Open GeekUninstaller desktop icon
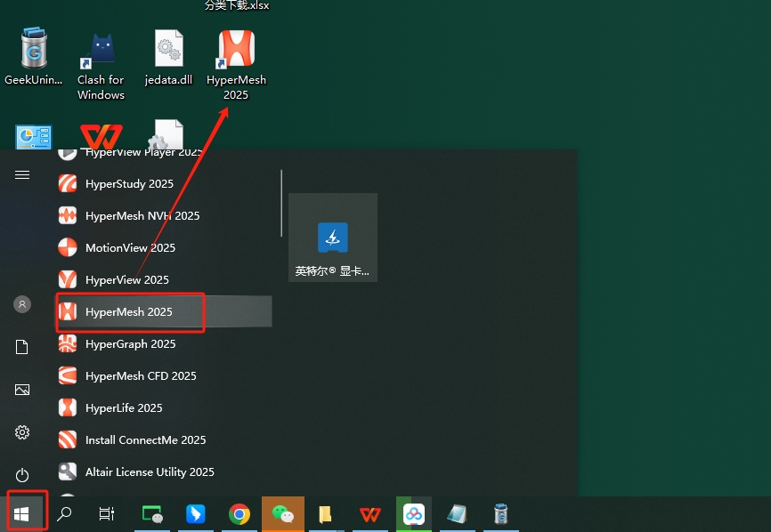The height and width of the screenshot is (532, 771). (34, 56)
